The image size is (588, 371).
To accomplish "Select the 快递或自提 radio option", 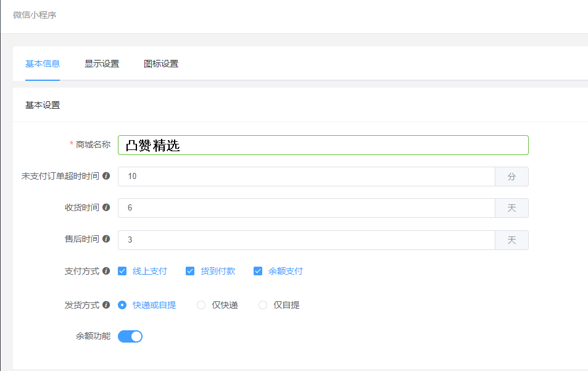I will click(x=122, y=305).
